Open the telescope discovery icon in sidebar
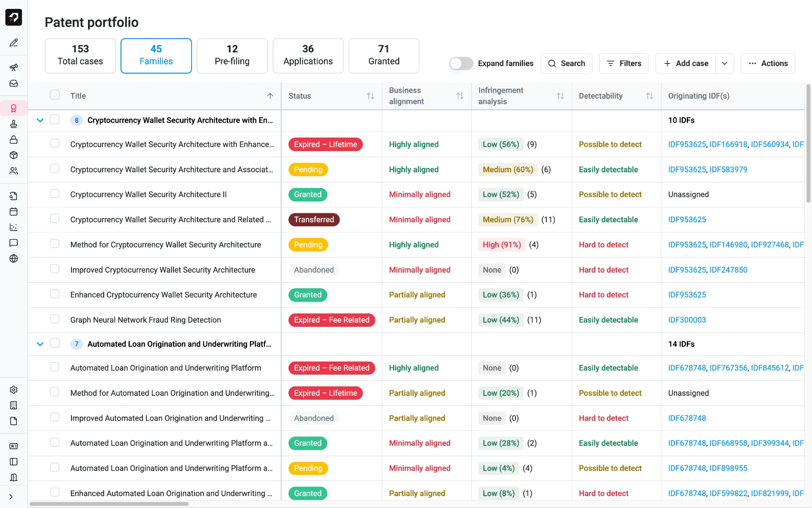The width and height of the screenshot is (812, 508). coord(14,68)
